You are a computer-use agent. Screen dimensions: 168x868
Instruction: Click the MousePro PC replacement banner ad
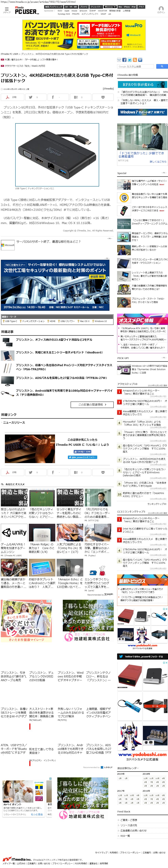[84, 35]
